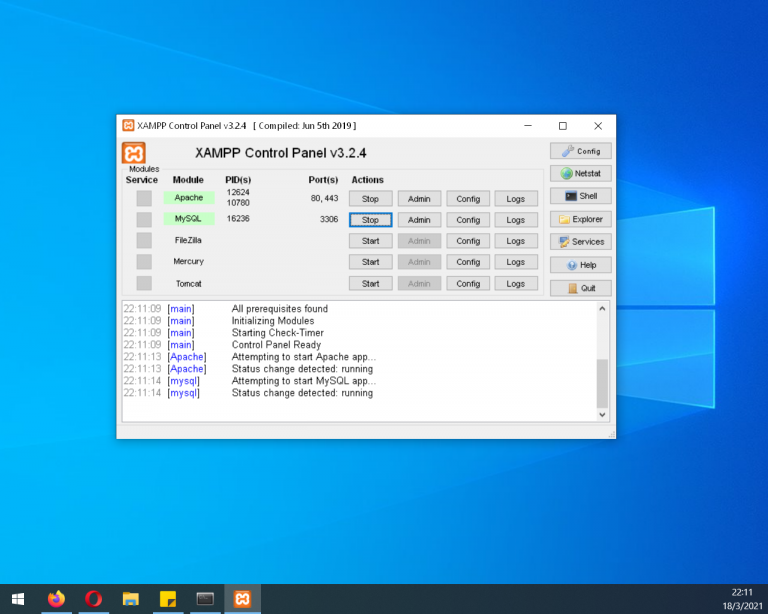Click MySQL PID 16236
Screen dimensions: 768x614
point(238,218)
